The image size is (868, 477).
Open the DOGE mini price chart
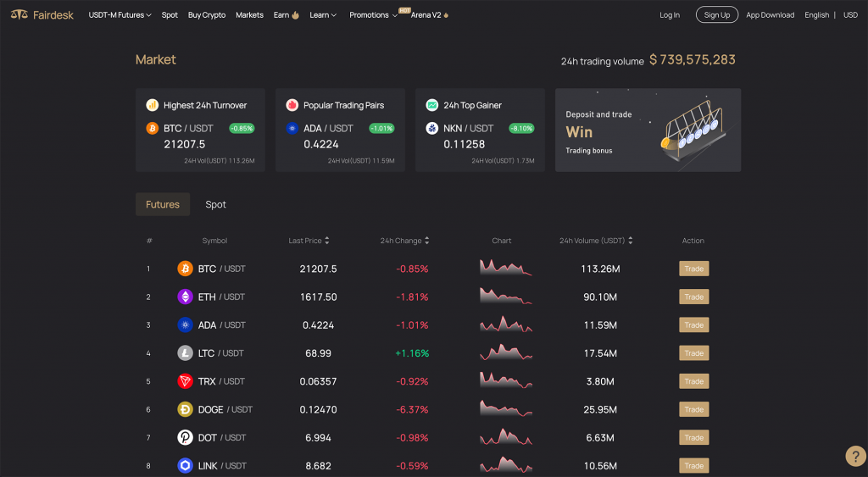pos(505,409)
